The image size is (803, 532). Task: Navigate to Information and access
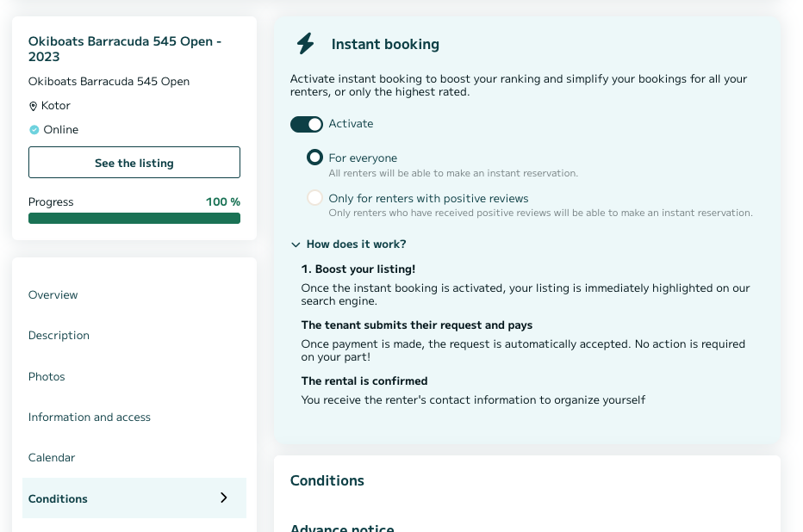[89, 418]
